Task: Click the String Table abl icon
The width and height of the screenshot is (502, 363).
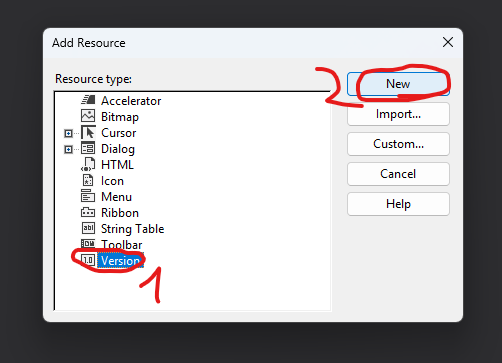Action: coord(88,228)
